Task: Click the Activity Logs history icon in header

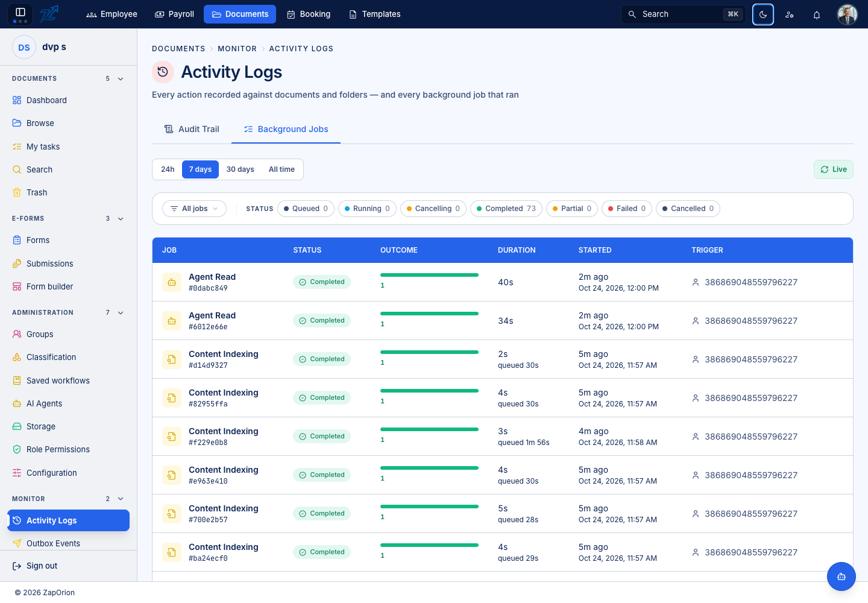Action: pos(163,72)
